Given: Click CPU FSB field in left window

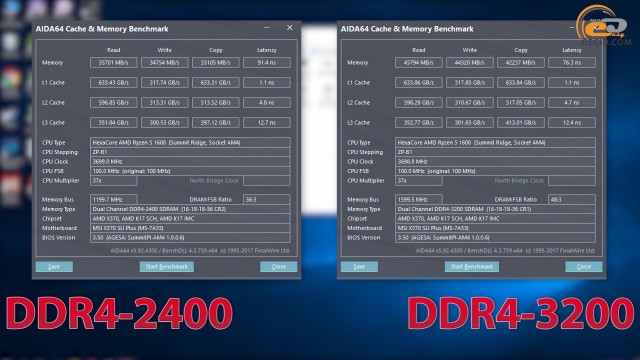Looking at the screenshot, I should (x=190, y=171).
